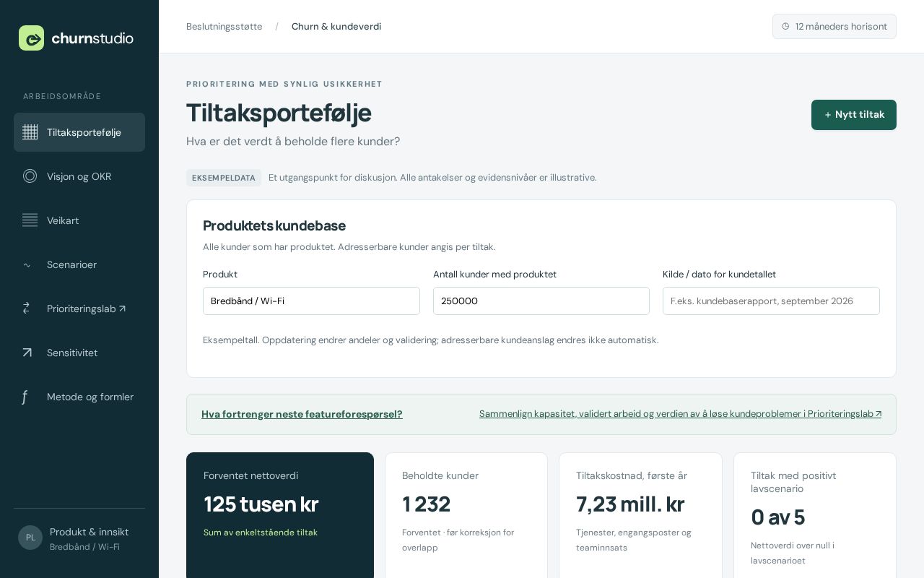Click the EKSEMPELDATA badge

click(224, 178)
